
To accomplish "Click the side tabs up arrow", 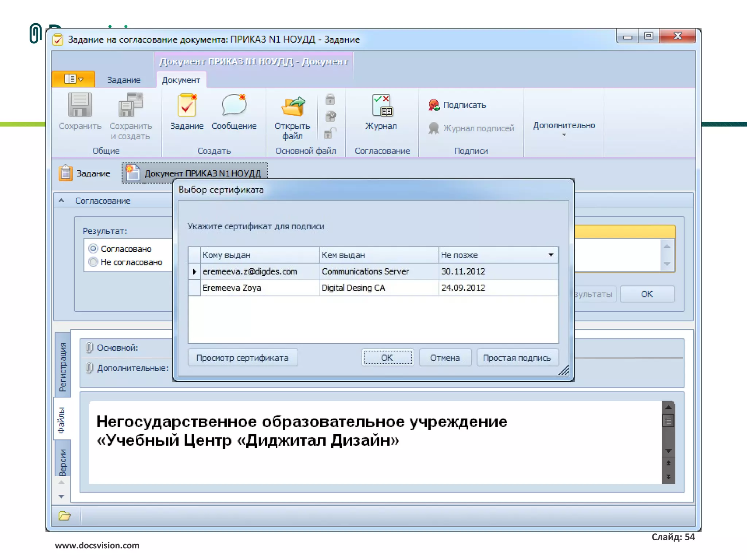I will tap(61, 482).
